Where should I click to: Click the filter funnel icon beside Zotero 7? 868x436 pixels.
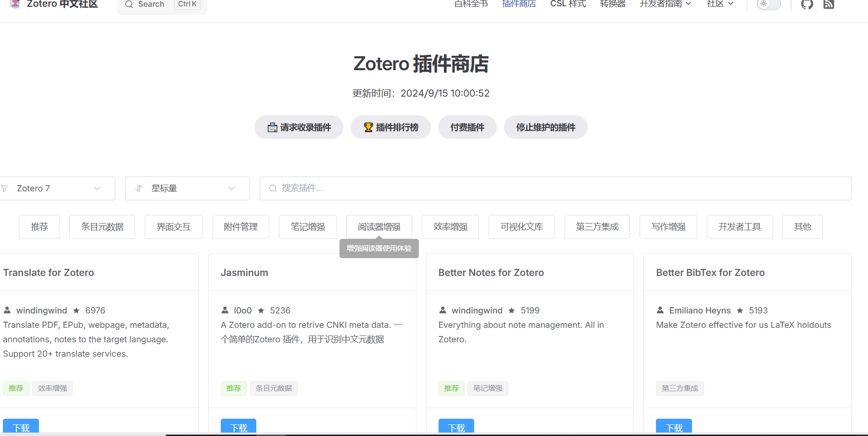pyautogui.click(x=4, y=188)
